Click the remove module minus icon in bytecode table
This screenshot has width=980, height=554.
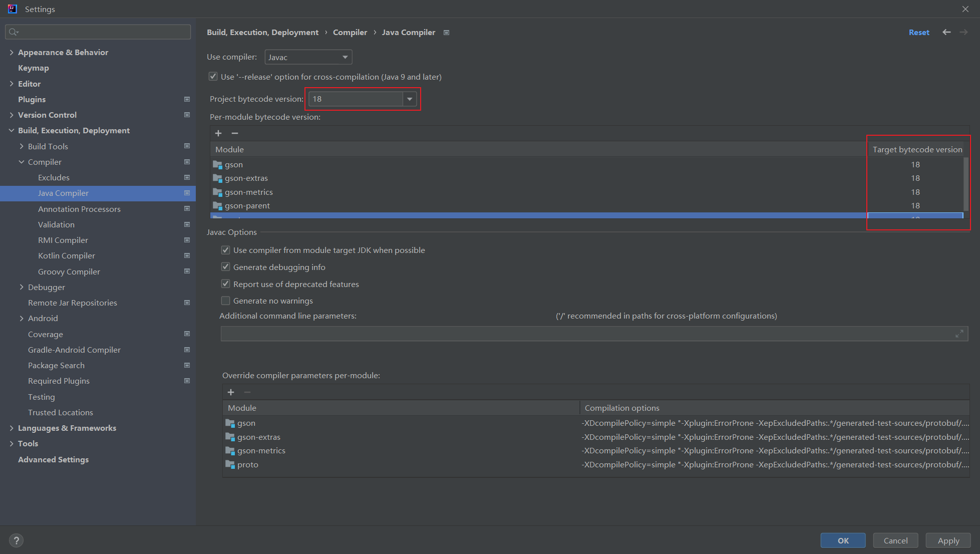click(x=235, y=133)
